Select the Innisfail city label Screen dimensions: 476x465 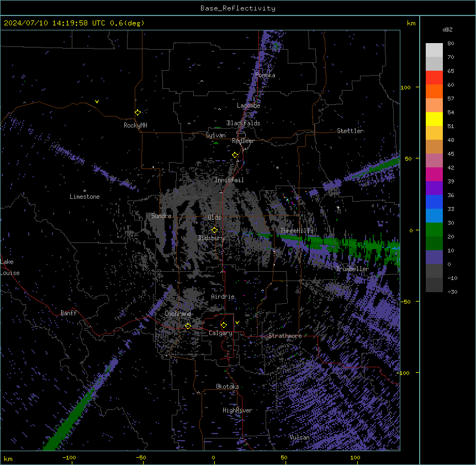[229, 180]
